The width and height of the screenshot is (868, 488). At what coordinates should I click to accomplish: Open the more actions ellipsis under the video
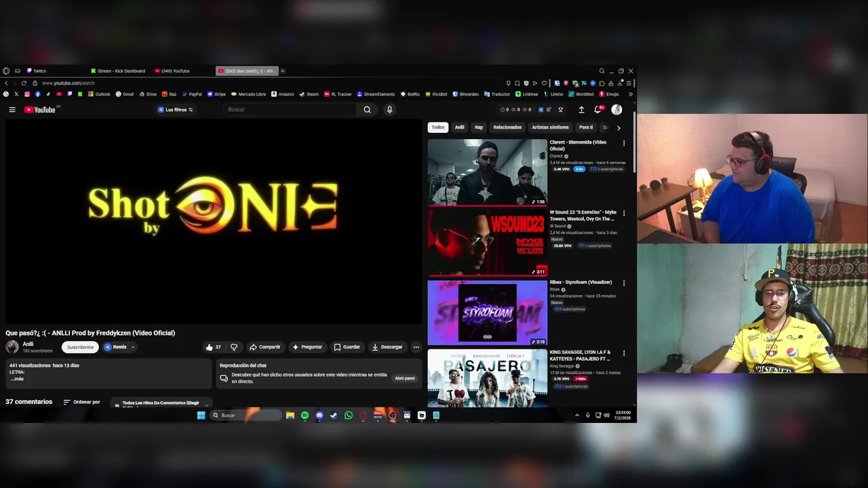coord(416,347)
